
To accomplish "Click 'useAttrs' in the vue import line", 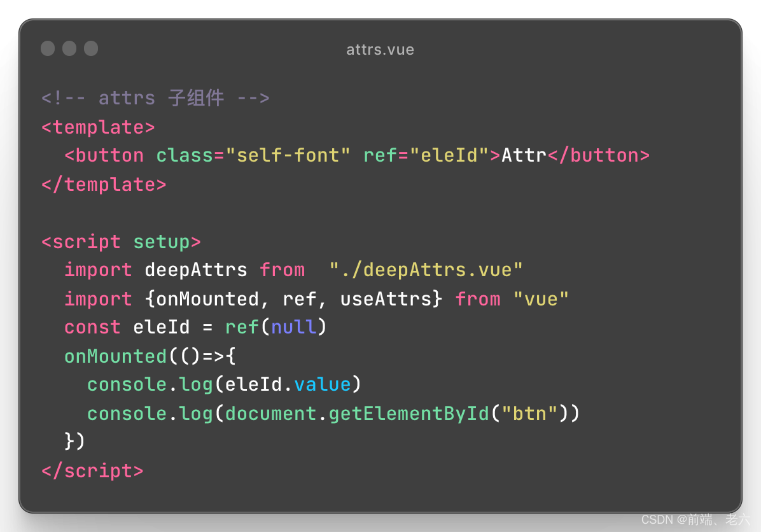I will pyautogui.click(x=386, y=299).
